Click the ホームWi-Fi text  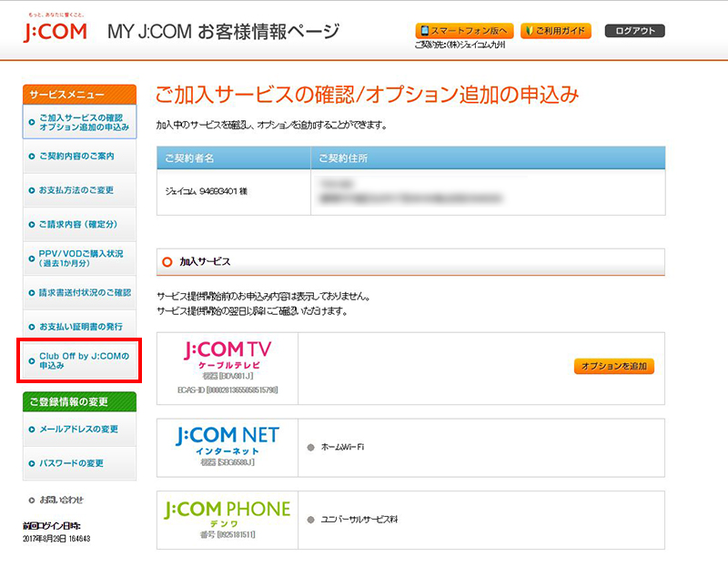pyautogui.click(x=343, y=447)
